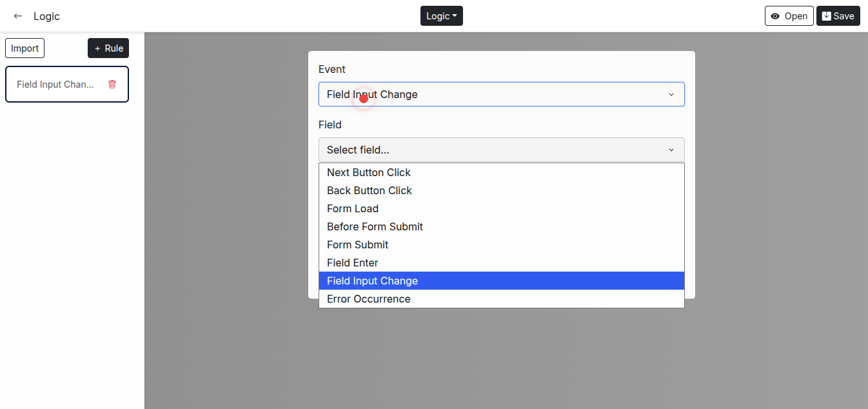Select the Field Enter event
Viewport: 868px width, 409px height.
click(353, 263)
